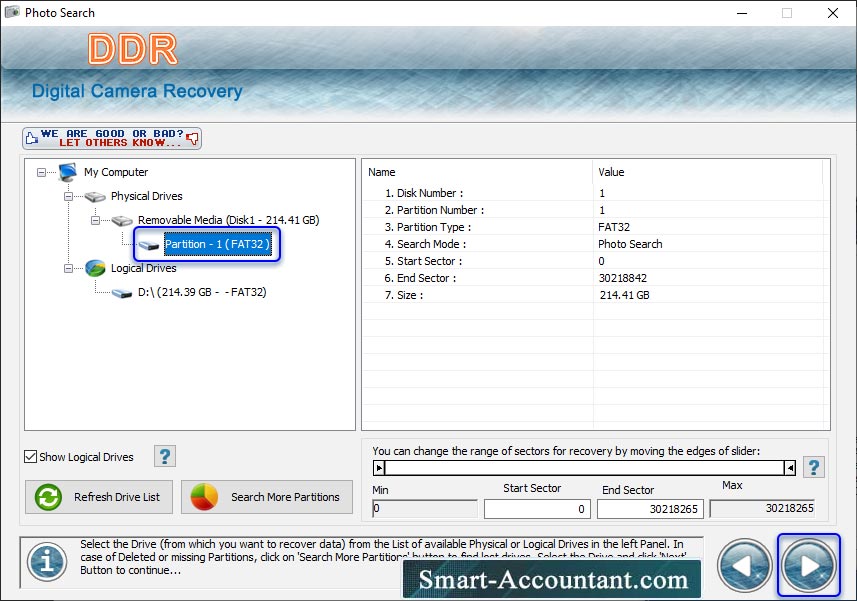This screenshot has width=857, height=601.
Task: Click the '1. Disk Number :' row
Action: pos(596,193)
